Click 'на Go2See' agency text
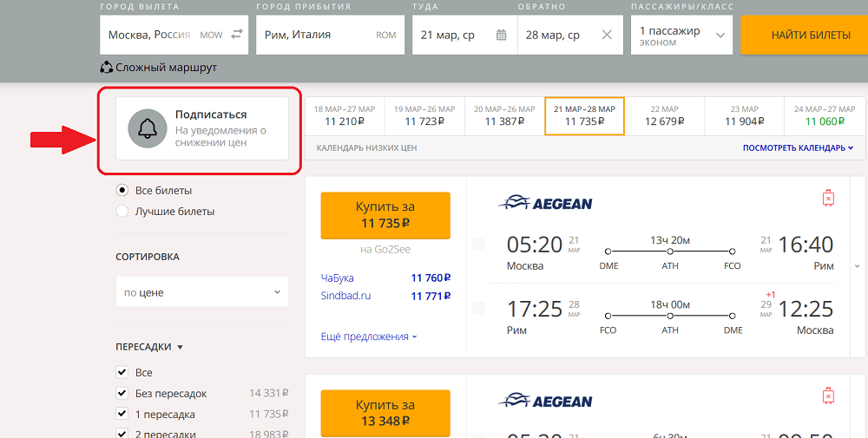 pos(385,250)
